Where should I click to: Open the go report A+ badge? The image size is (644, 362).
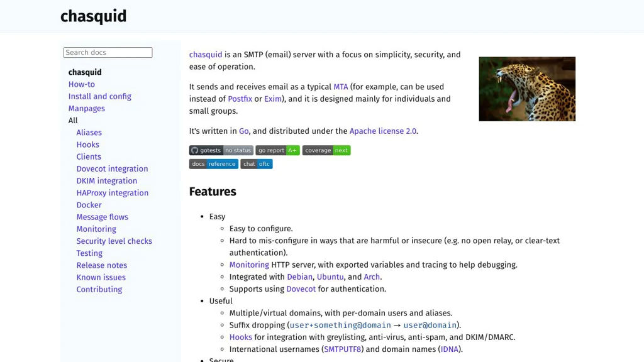point(277,150)
